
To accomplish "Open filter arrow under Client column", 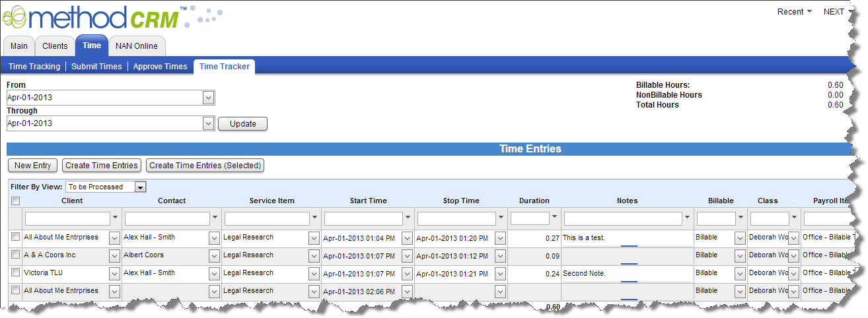I will (116, 218).
